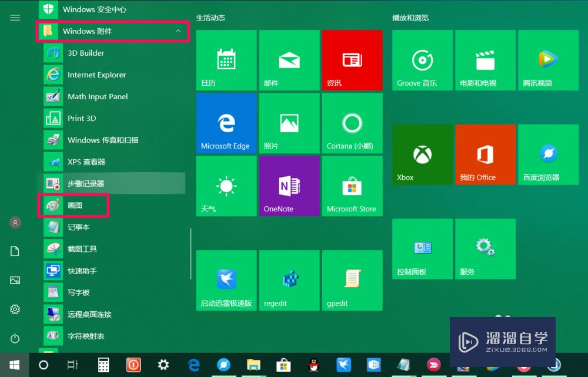Open 写字板 (WordPad)
The height and width of the screenshot is (377, 588).
112,292
